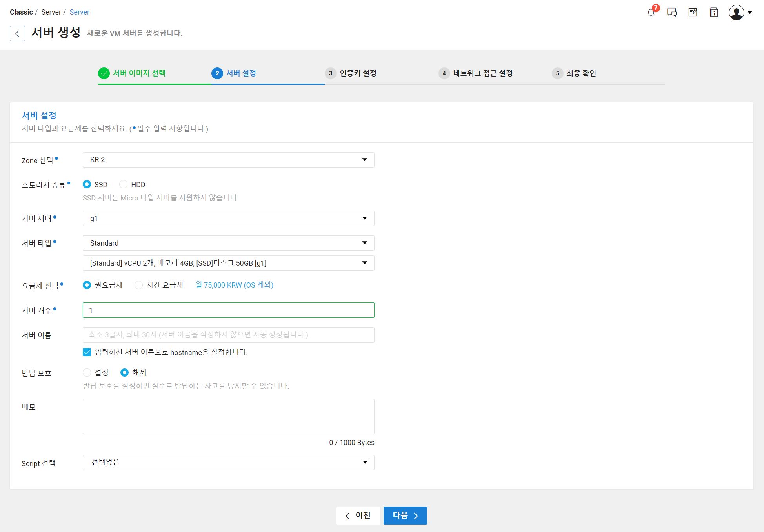The width and height of the screenshot is (764, 532).
Task: Open the 서버 세대 g1 dropdown
Action: 228,219
